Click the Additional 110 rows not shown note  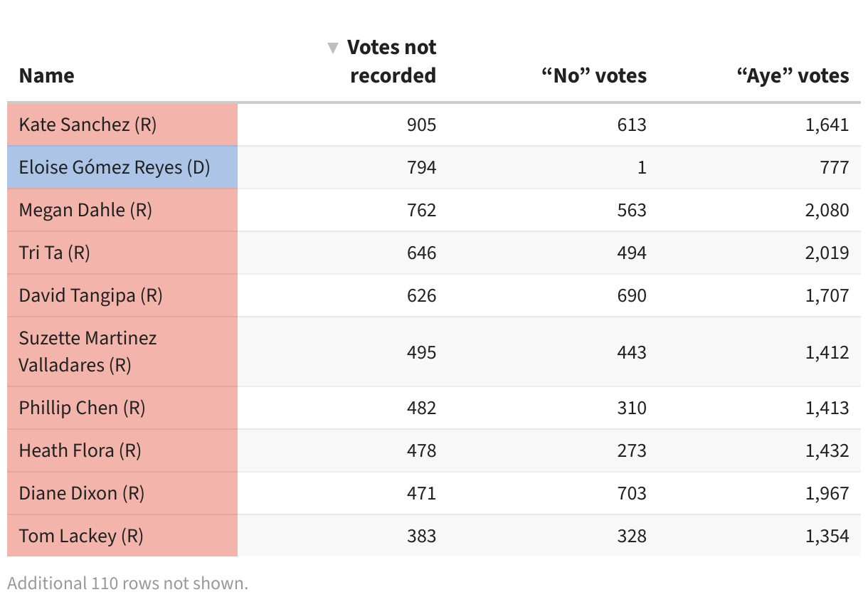tap(128, 583)
